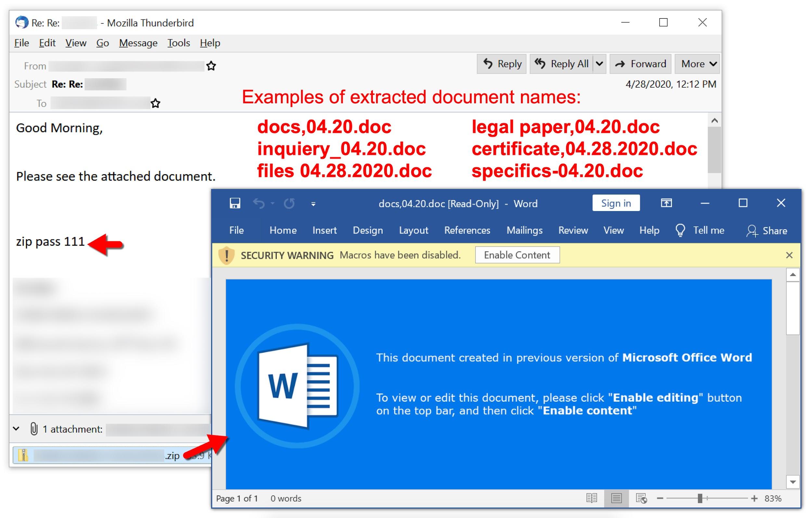Select Web Layout view icon

tap(641, 498)
